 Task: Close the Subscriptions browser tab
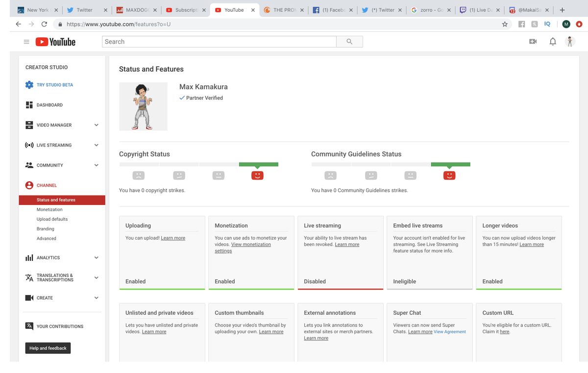[203, 10]
